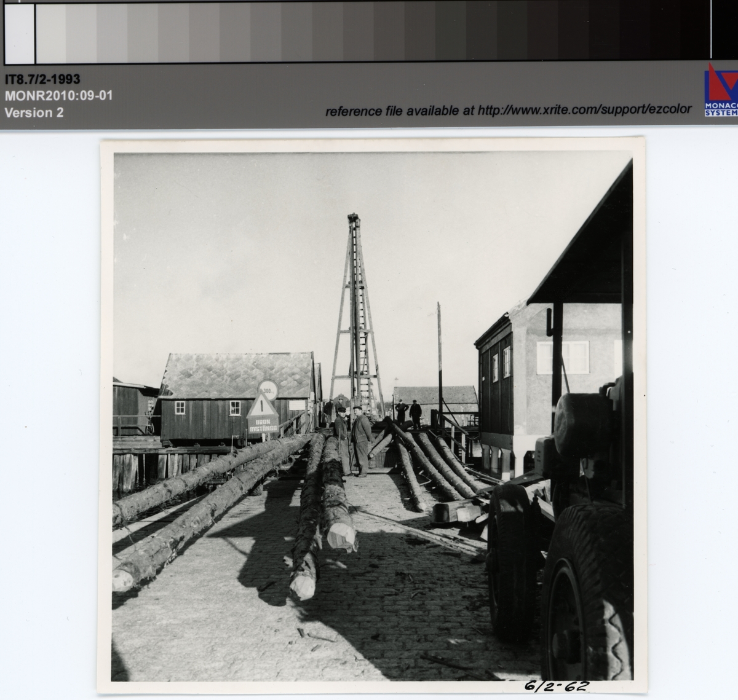Click the two men standing by logs
This screenshot has height=700, width=738.
pyautogui.click(x=353, y=439)
